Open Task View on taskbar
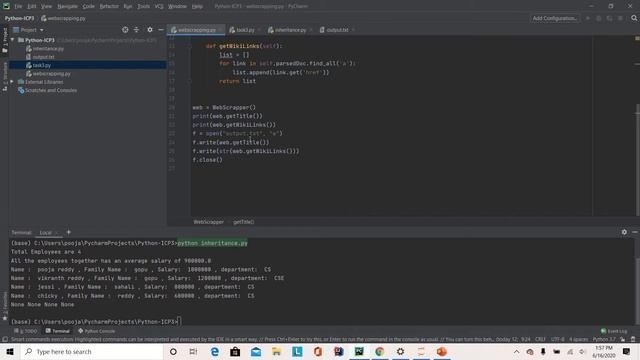Image resolution: width=640 pixels, height=360 pixels. (193, 351)
